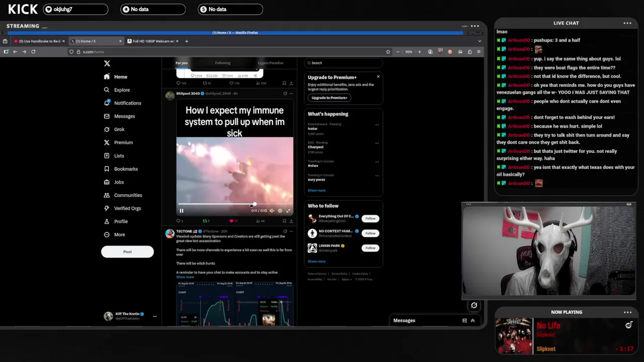Click the Upgrade to Premium+ button

[329, 98]
